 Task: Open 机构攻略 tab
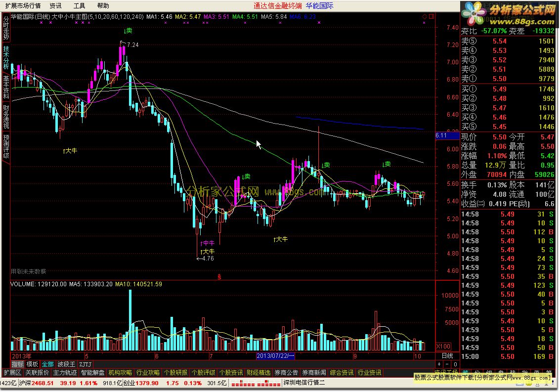(121, 373)
